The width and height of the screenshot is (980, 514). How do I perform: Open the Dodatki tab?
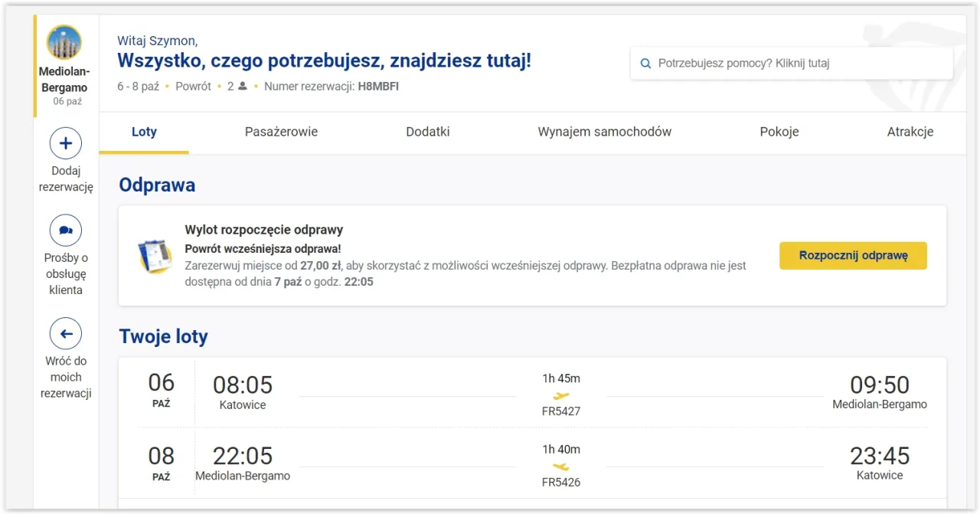click(x=427, y=132)
